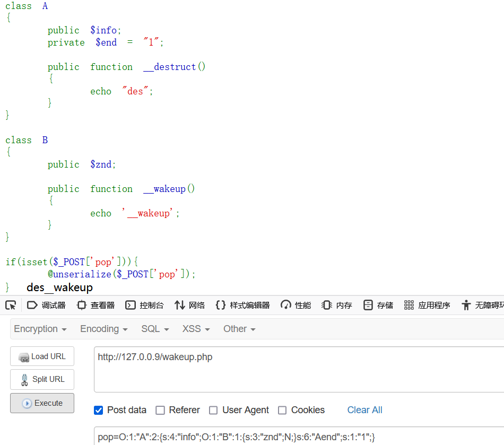Open the 样式编辑器 style editor
The image size is (504, 445).
[242, 305]
